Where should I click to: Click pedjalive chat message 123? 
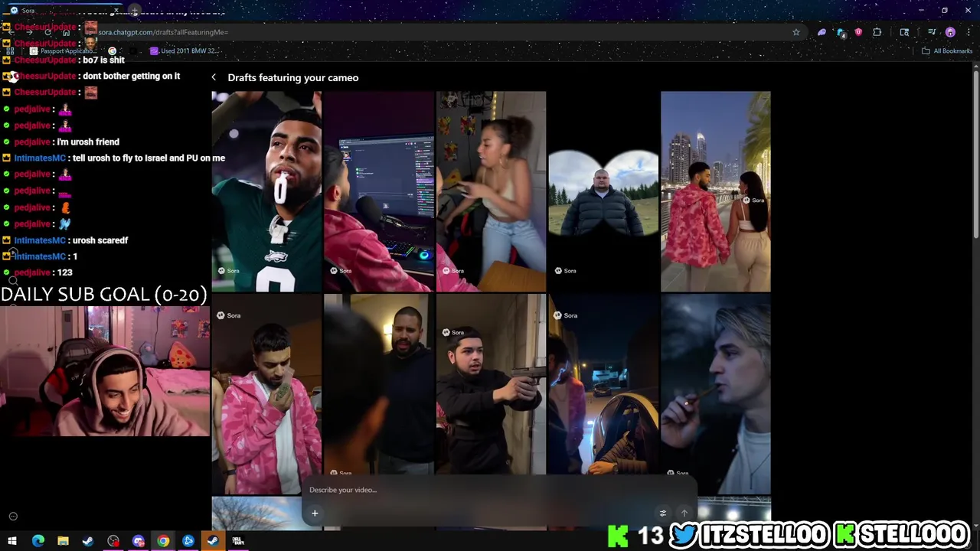click(x=64, y=272)
